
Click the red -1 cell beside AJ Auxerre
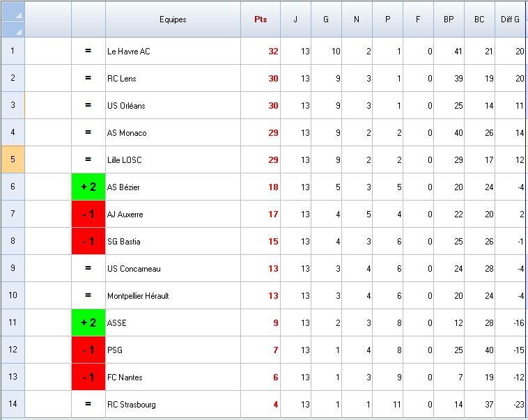point(88,214)
